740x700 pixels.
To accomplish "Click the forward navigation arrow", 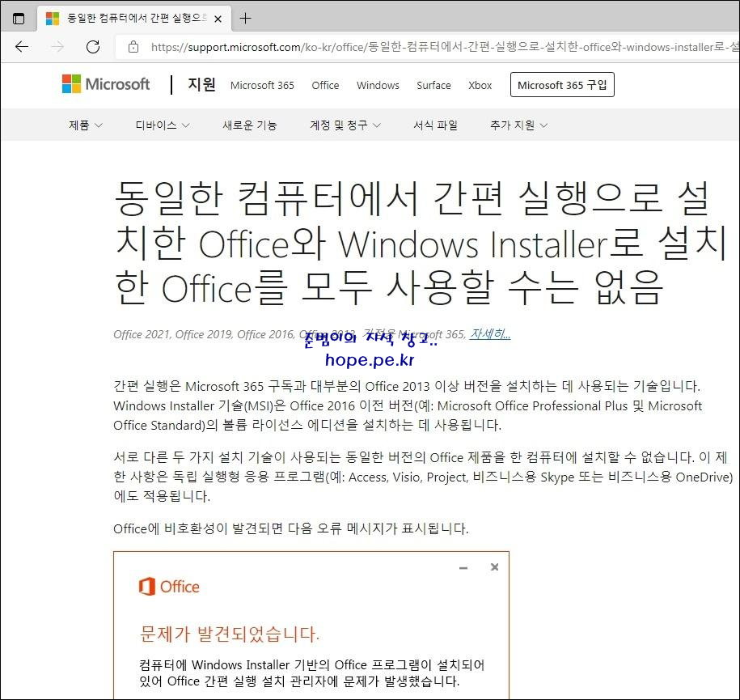I will click(57, 47).
